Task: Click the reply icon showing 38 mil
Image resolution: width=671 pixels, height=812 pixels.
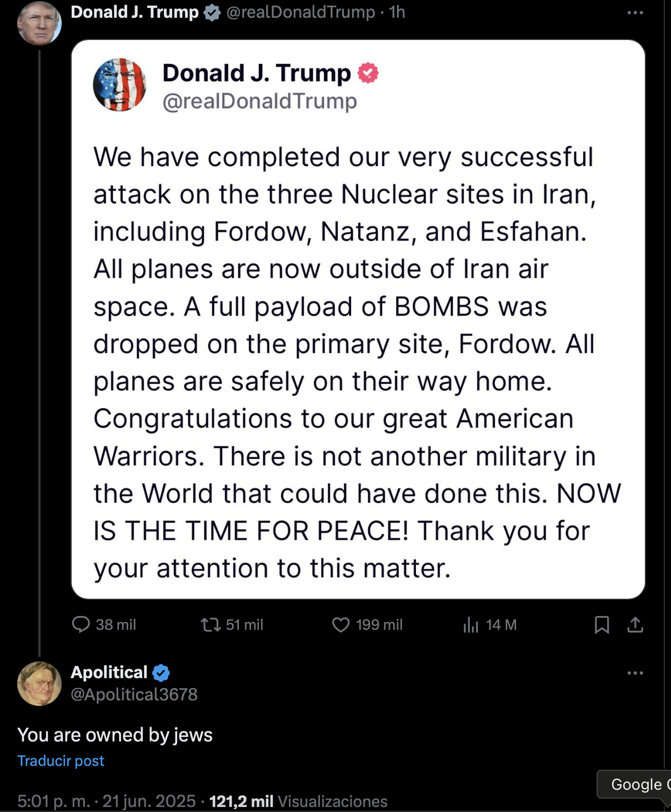Action: coord(81,625)
